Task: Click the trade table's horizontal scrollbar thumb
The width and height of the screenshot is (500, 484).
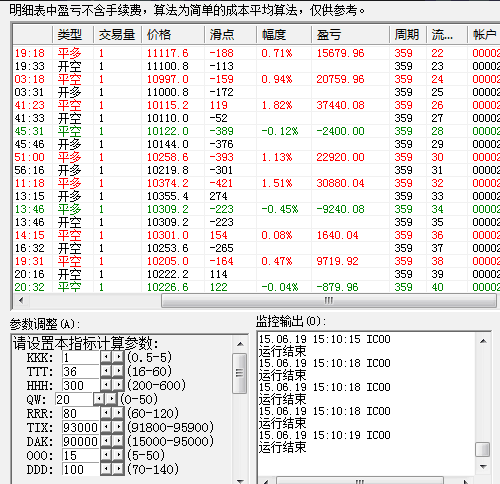Action: click(x=329, y=301)
